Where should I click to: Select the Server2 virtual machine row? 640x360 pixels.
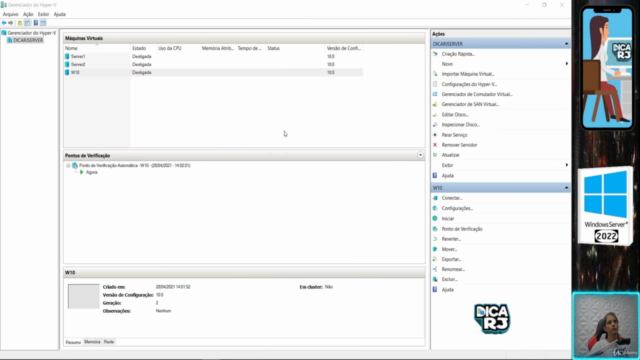click(213, 64)
